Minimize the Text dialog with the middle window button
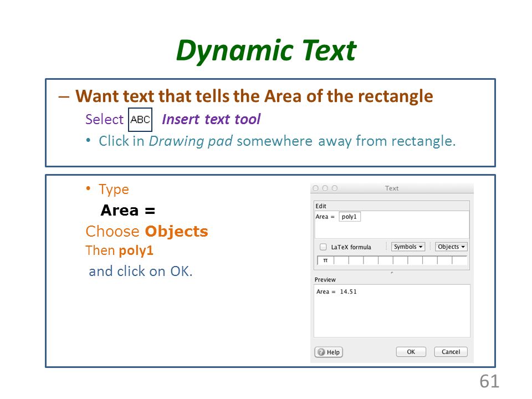The width and height of the screenshot is (532, 399). [x=325, y=188]
